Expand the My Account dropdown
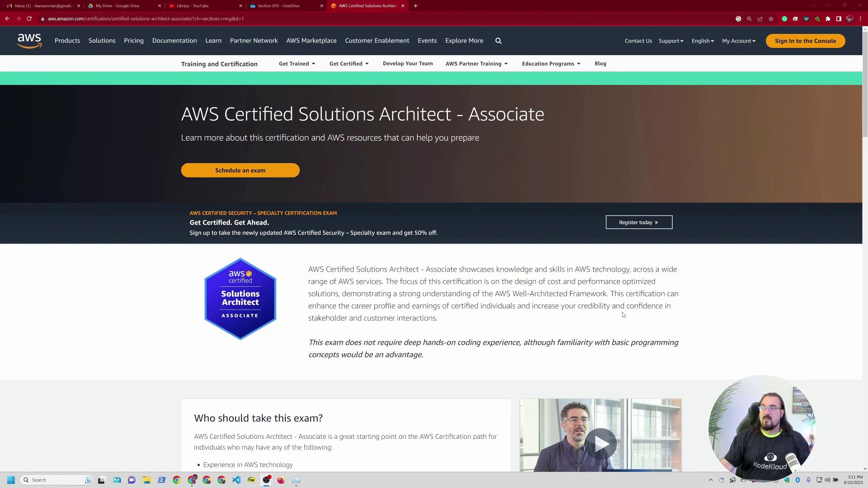 coord(738,41)
